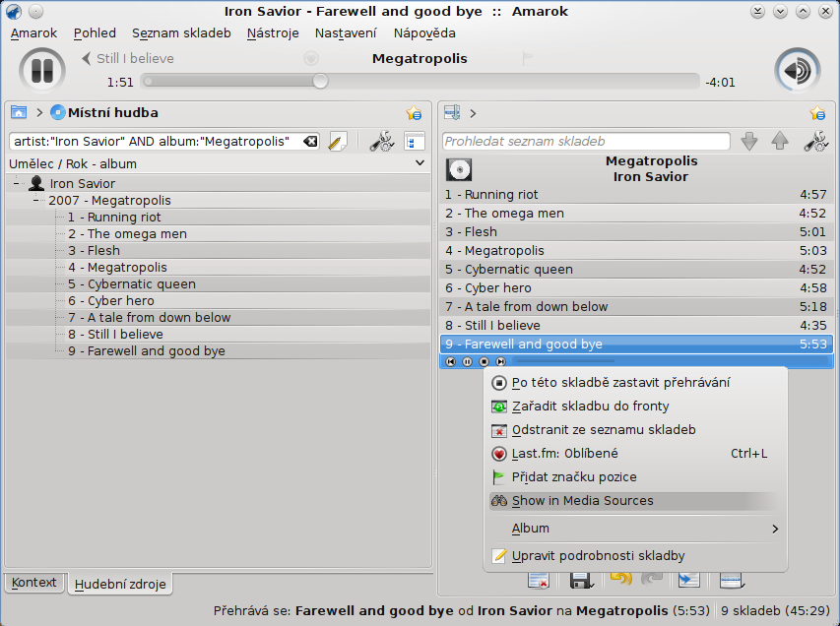Click the show active track toolbar icon
Viewport: 840px width, 626px height.
click(x=688, y=581)
